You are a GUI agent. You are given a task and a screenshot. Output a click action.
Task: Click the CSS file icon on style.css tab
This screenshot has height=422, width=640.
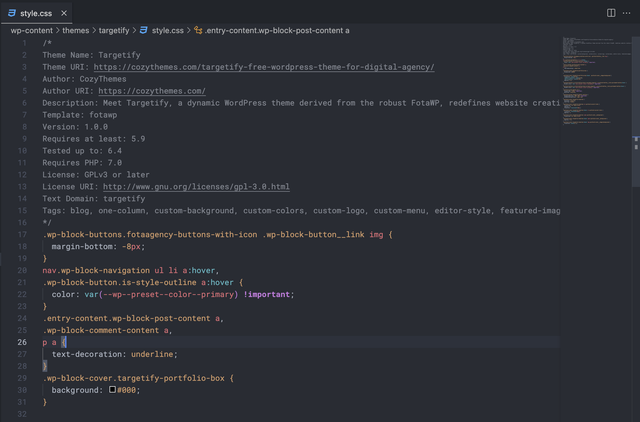click(x=12, y=13)
